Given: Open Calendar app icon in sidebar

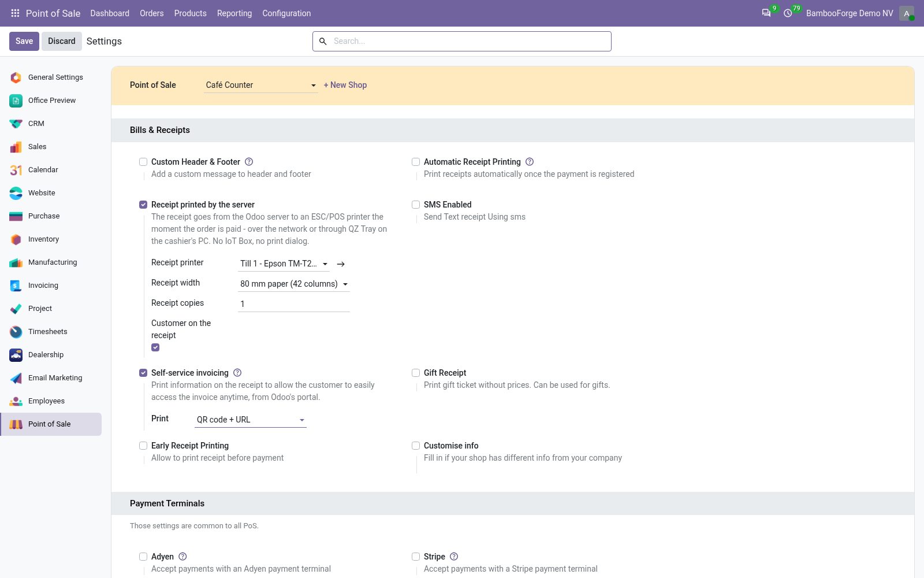Looking at the screenshot, I should tap(16, 170).
